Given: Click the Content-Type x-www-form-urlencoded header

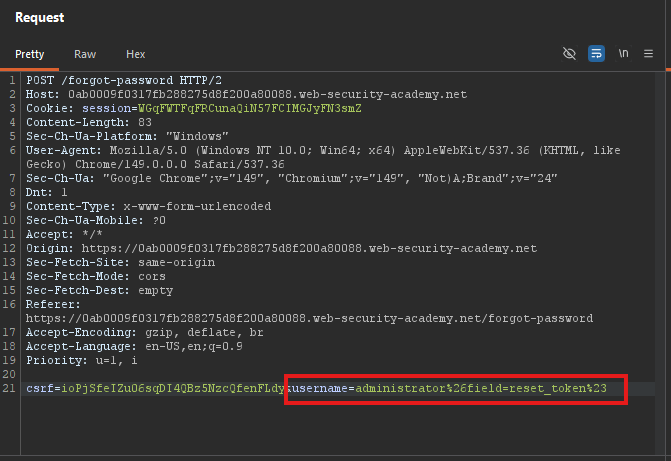Looking at the screenshot, I should [x=148, y=207].
